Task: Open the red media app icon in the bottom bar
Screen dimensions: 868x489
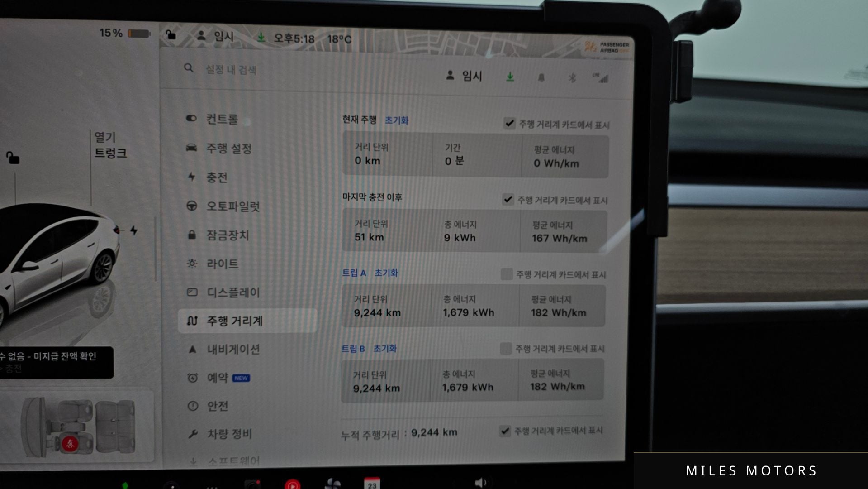Action: pos(293,484)
